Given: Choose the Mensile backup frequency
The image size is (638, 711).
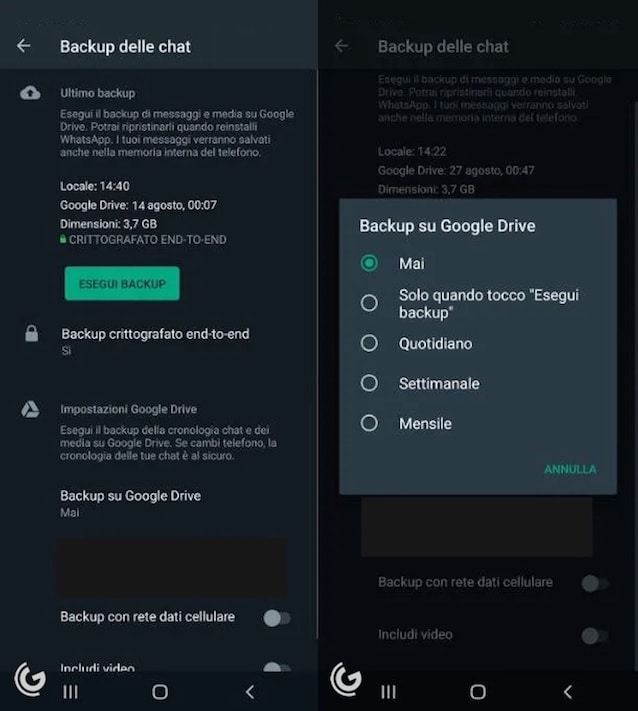Looking at the screenshot, I should click(x=369, y=423).
